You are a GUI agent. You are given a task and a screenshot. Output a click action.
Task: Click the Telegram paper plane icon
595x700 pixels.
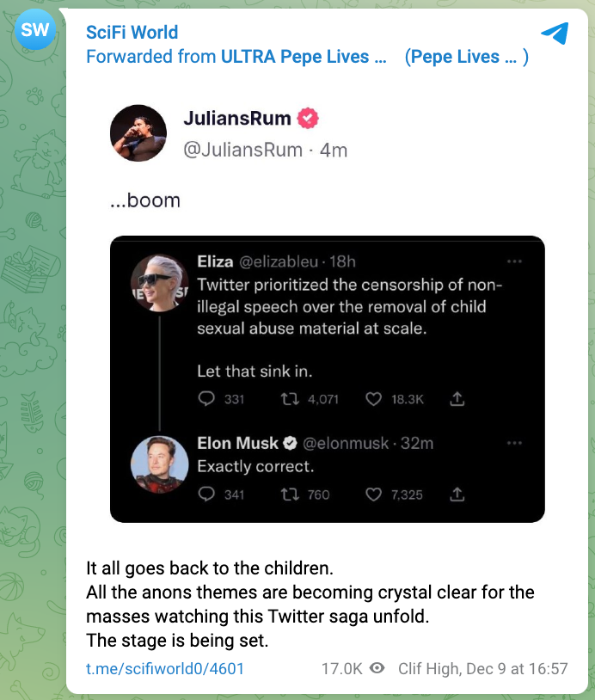555,34
